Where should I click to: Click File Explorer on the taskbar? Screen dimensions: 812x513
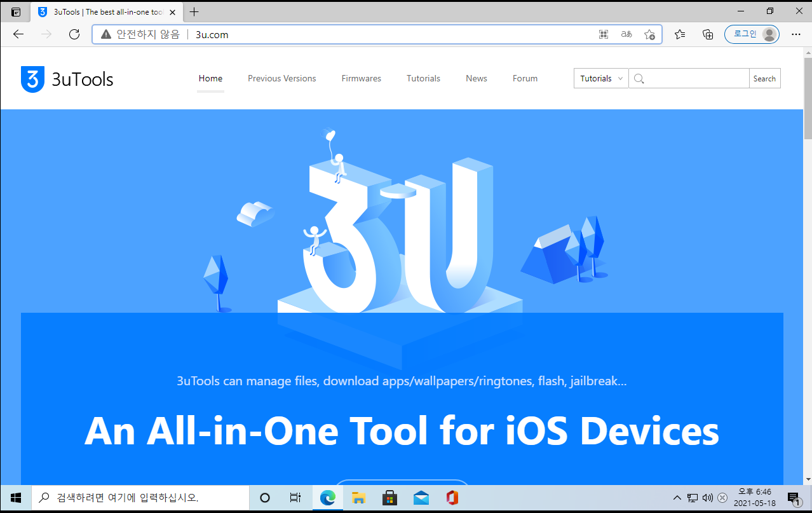(x=358, y=498)
